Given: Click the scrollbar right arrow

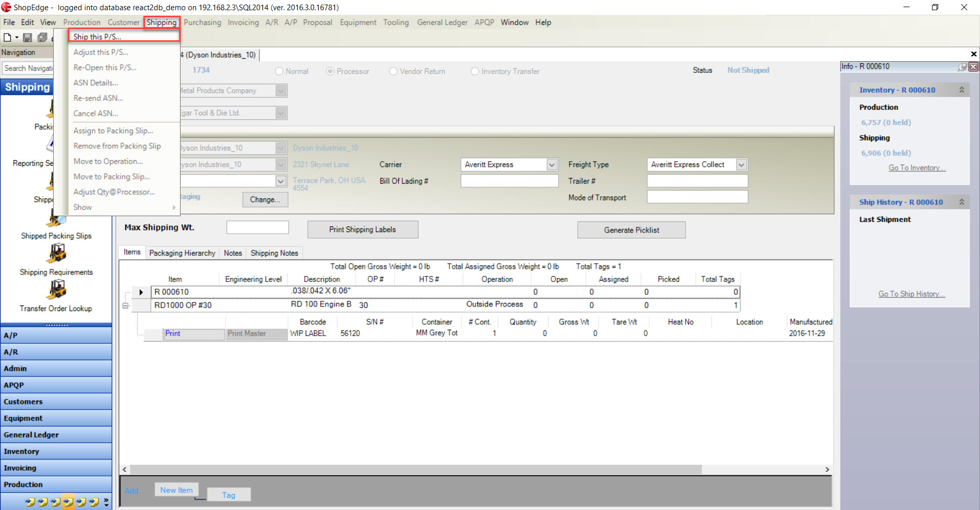Looking at the screenshot, I should click(827, 469).
